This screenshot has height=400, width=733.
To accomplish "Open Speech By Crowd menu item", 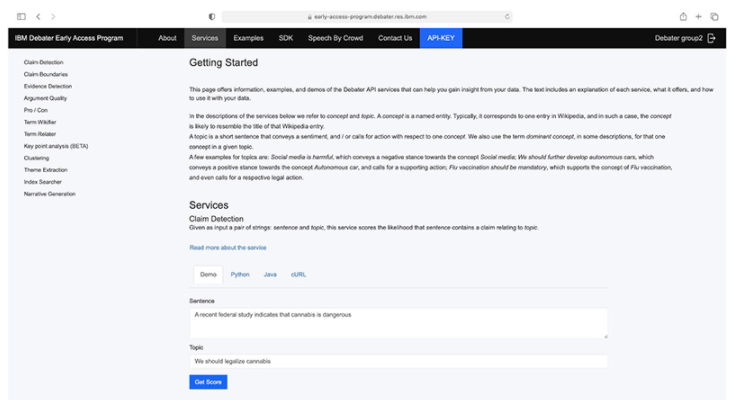I will click(x=336, y=38).
